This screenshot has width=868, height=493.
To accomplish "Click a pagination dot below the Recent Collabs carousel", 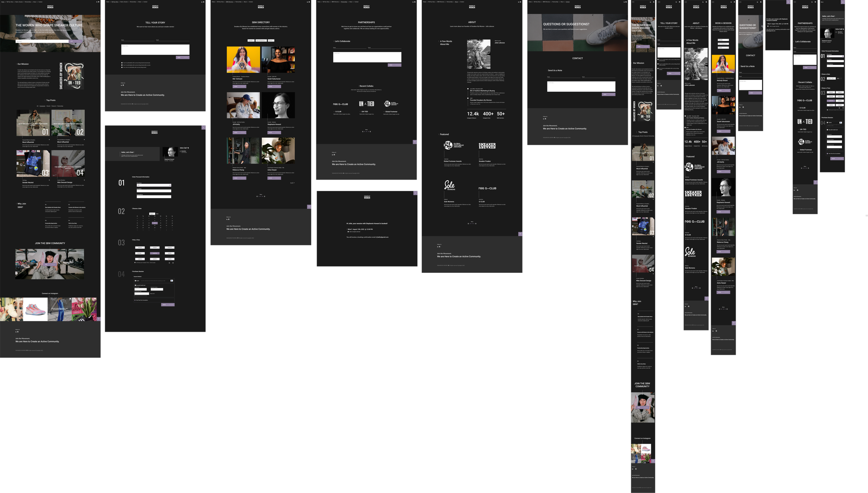I will [366, 131].
